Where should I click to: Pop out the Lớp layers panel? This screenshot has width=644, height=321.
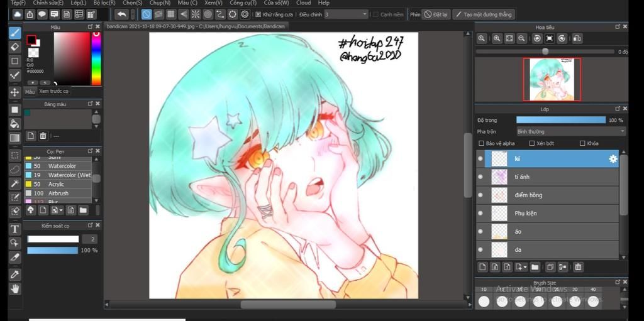(618, 109)
